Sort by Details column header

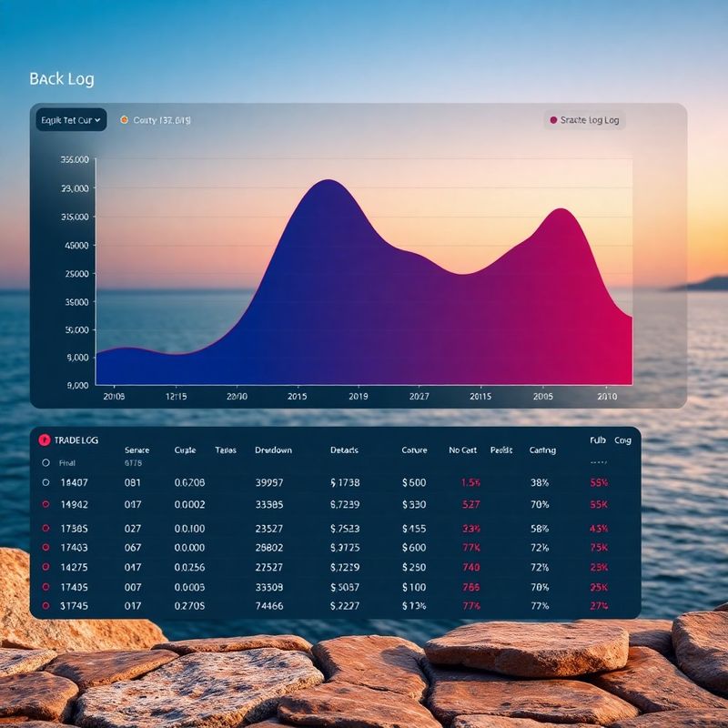[x=344, y=450]
